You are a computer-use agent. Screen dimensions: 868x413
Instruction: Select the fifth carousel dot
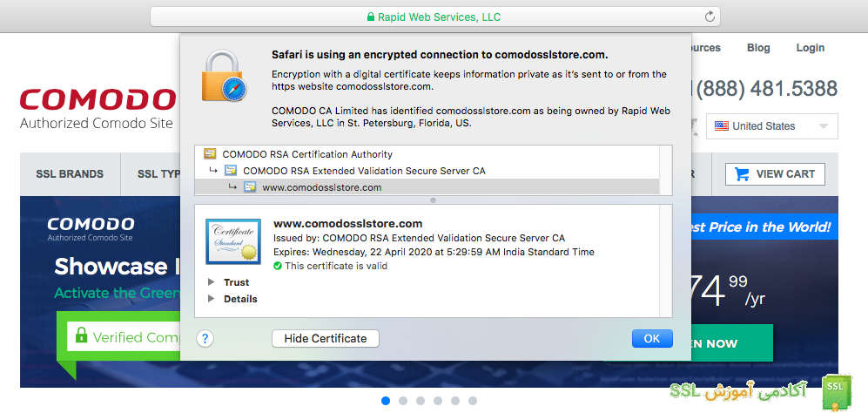455,401
